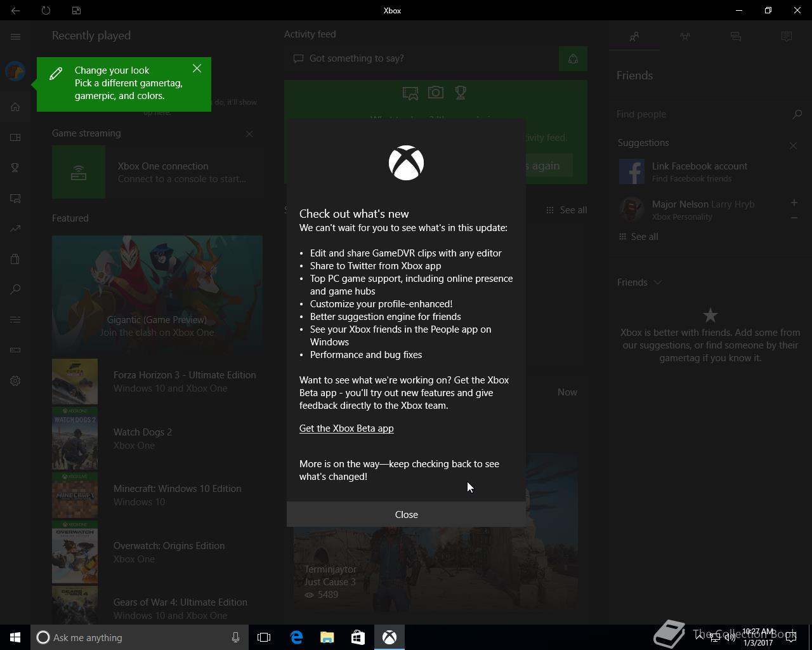Click See all under Suggestions
Image resolution: width=812 pixels, height=650 pixels.
(x=638, y=236)
